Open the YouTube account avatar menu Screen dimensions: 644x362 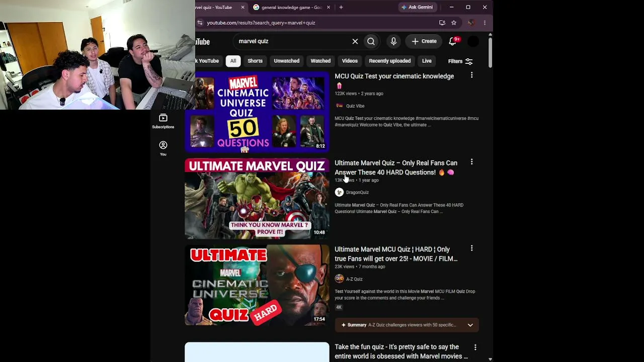[x=473, y=41]
